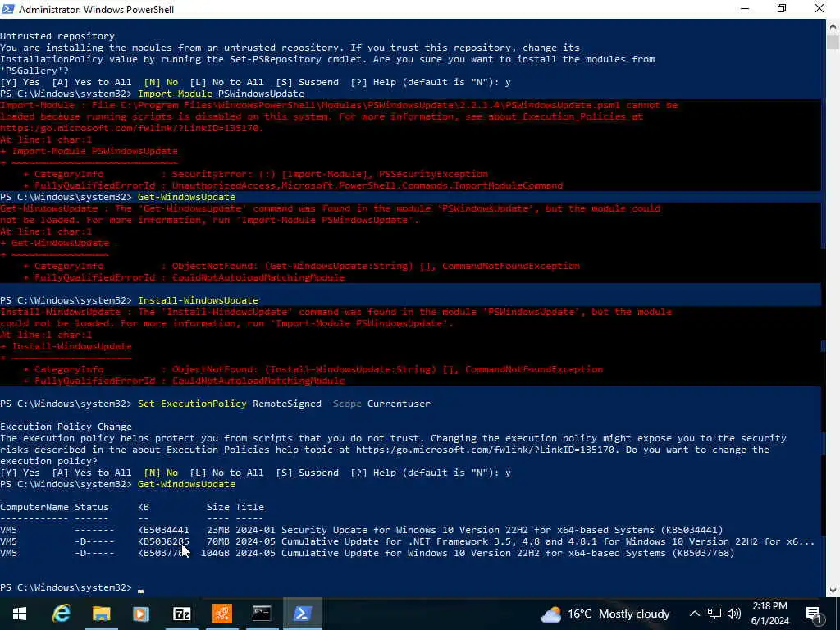Open the Windows Start menu

(20, 614)
